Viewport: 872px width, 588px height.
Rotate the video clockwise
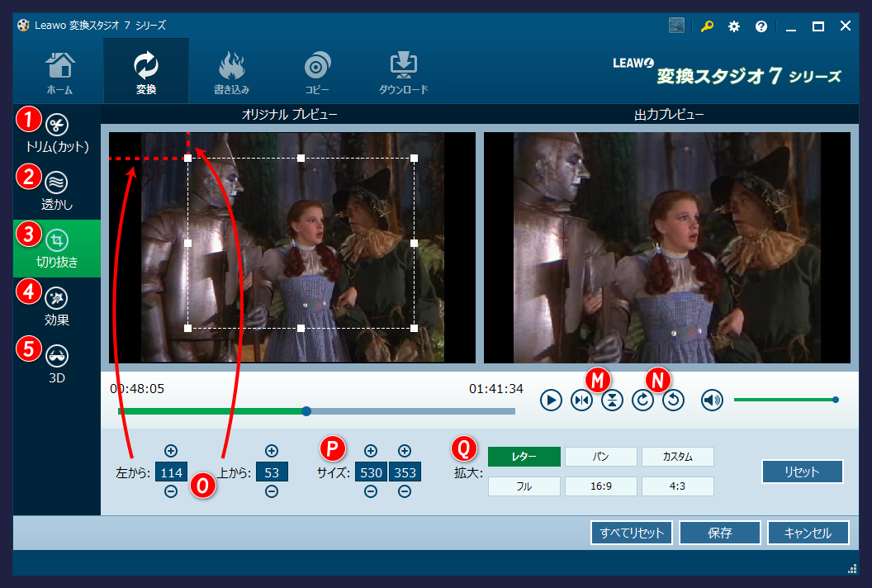coord(642,400)
